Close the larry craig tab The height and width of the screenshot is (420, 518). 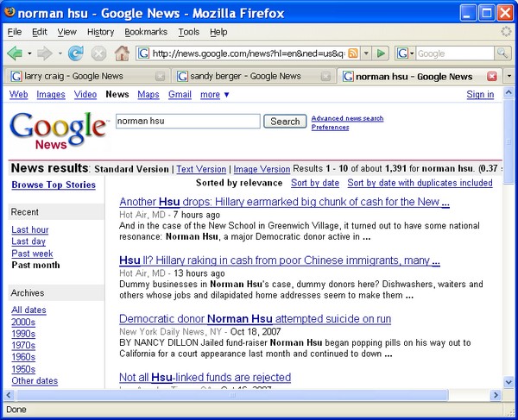tap(161, 76)
